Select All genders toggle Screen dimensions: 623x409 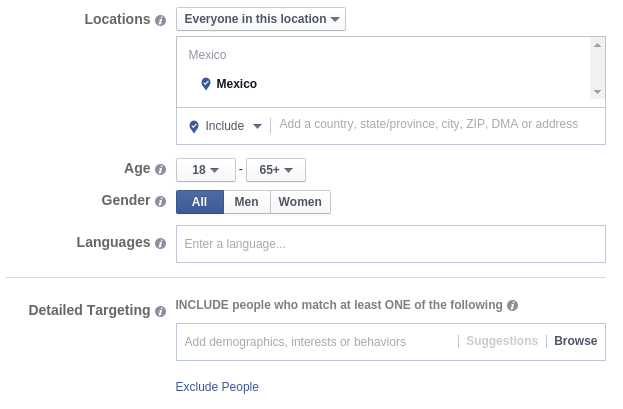(x=200, y=202)
